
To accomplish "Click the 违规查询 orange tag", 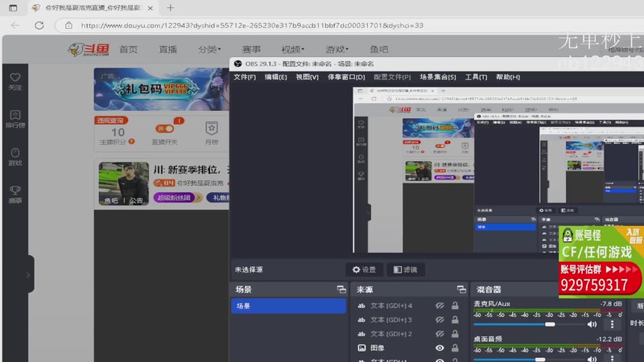I will point(111,120).
